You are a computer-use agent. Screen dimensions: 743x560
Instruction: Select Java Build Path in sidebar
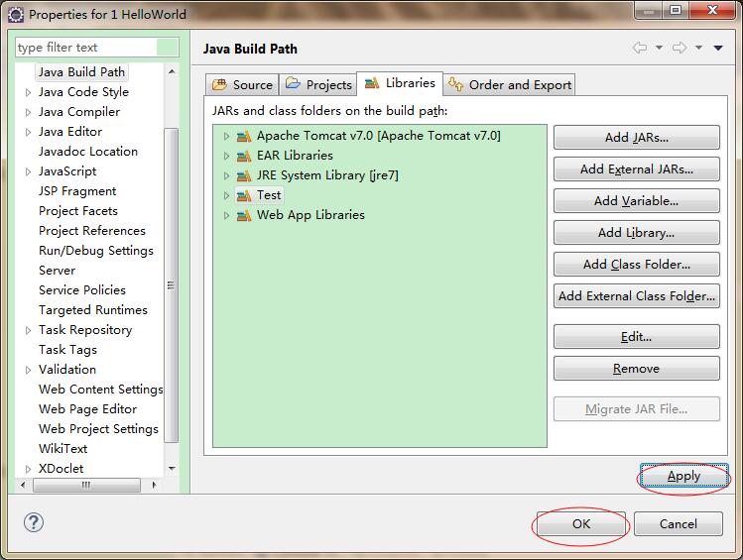81,72
